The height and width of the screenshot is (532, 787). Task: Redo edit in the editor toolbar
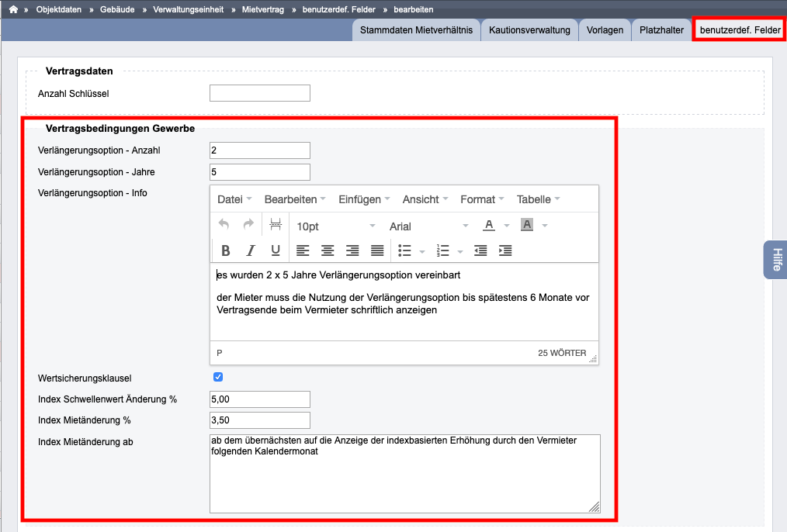click(x=248, y=224)
